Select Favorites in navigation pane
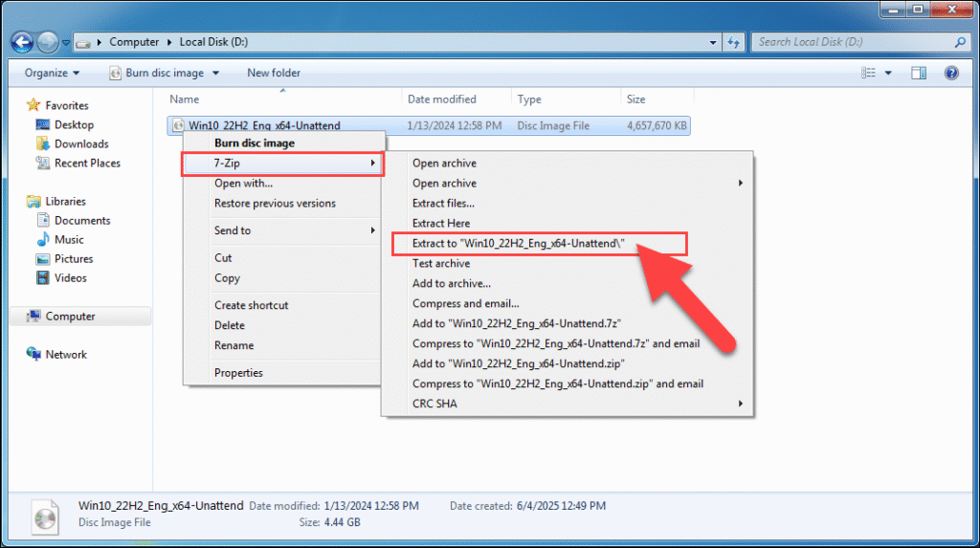The height and width of the screenshot is (548, 980). coord(57,105)
